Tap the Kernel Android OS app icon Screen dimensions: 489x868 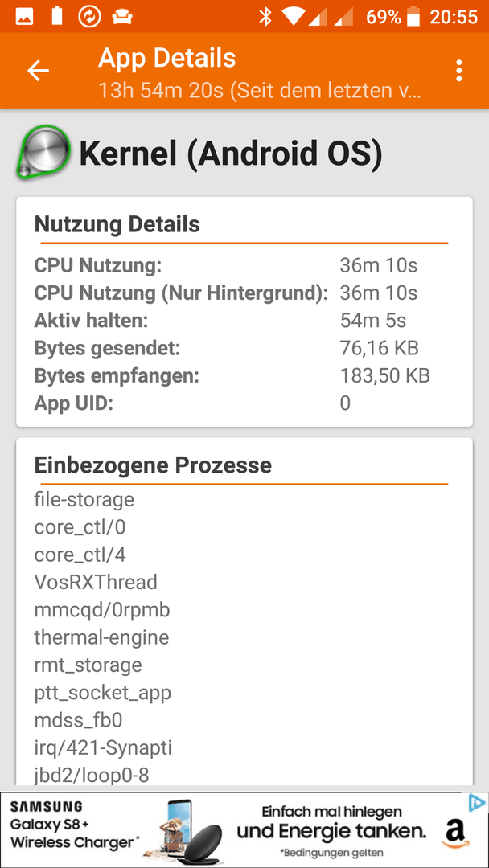click(43, 153)
